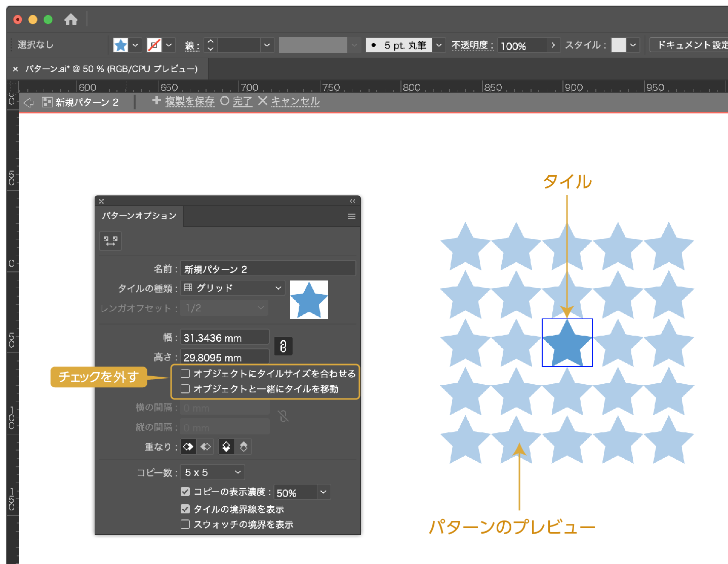728x564 pixels.
Task: Open the 5 pt. 丸筆 brush dropdown
Action: click(x=439, y=45)
